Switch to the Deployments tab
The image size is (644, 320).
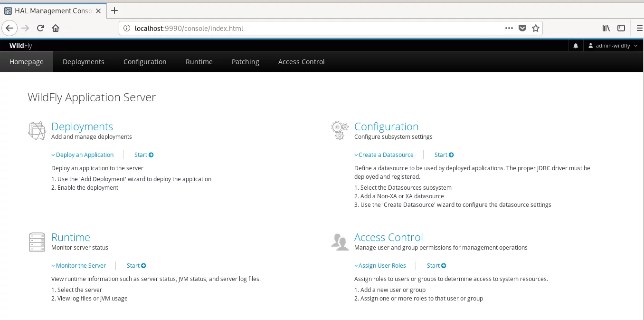(84, 62)
